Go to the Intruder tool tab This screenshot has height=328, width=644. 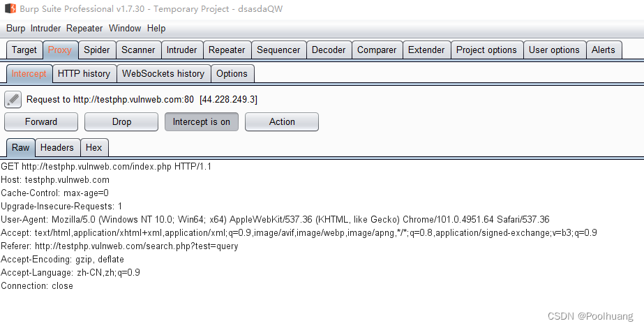click(182, 50)
